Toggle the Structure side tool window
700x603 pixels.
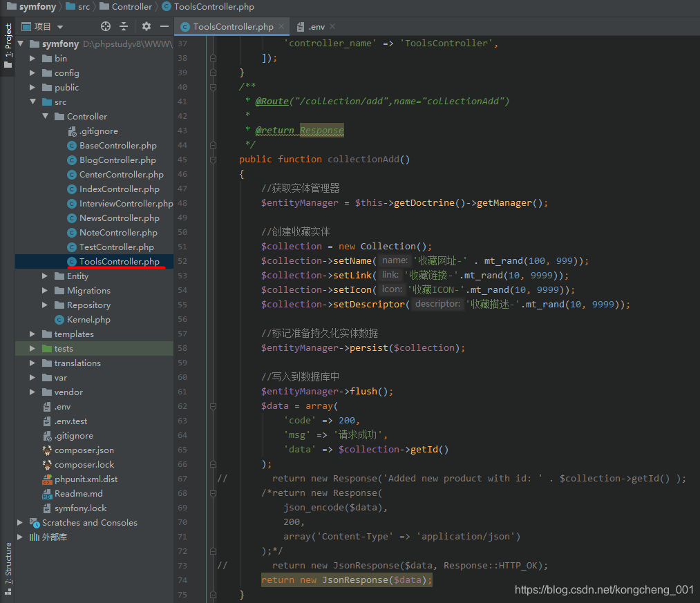(x=8, y=569)
